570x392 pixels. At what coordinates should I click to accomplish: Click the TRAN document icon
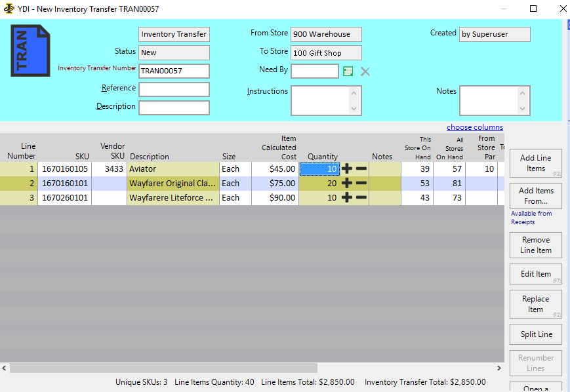pyautogui.click(x=30, y=50)
